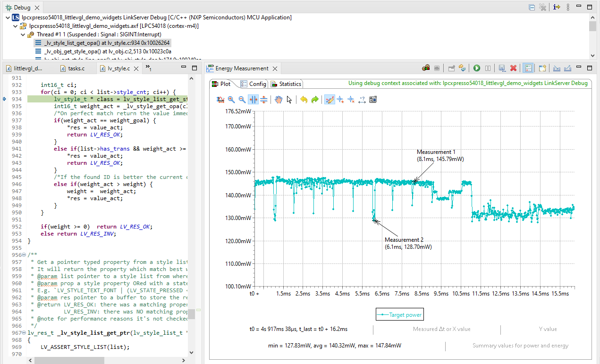Toggle horizontal zoom mode in plot toolbar
Viewport: 600px width, 364px height.
click(x=254, y=100)
